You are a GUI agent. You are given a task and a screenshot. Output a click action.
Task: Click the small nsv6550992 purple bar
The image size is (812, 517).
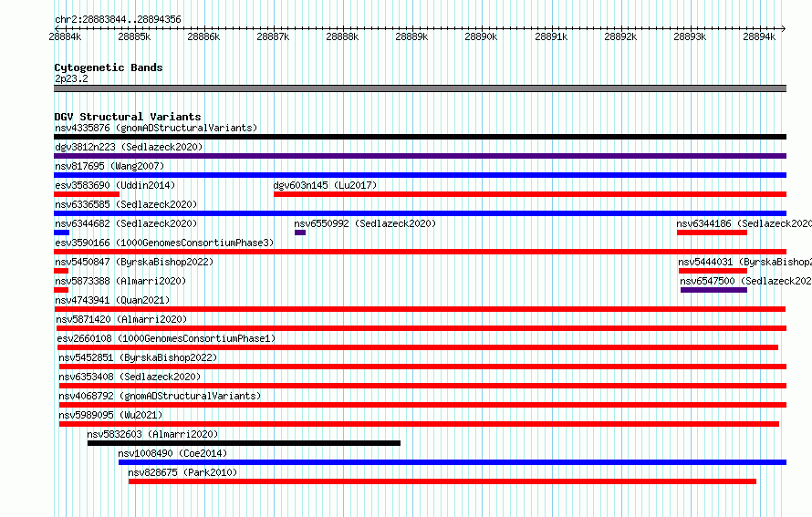click(x=300, y=233)
